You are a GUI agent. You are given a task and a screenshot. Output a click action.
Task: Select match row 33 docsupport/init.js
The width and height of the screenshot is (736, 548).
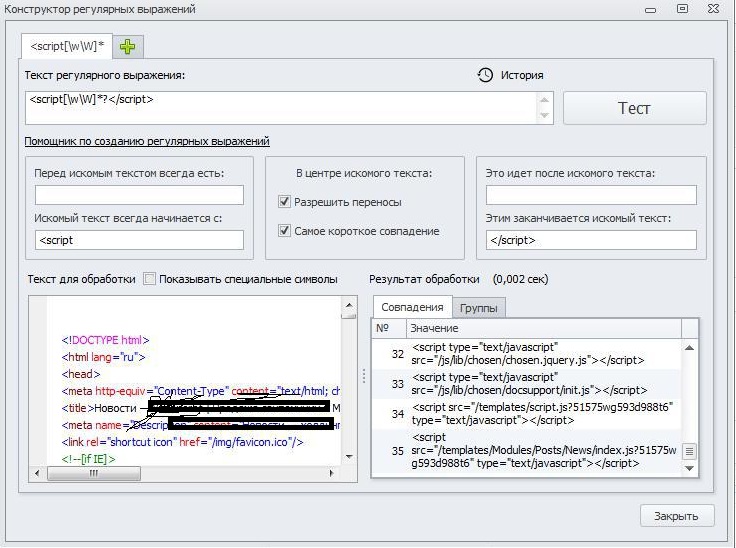(x=526, y=384)
